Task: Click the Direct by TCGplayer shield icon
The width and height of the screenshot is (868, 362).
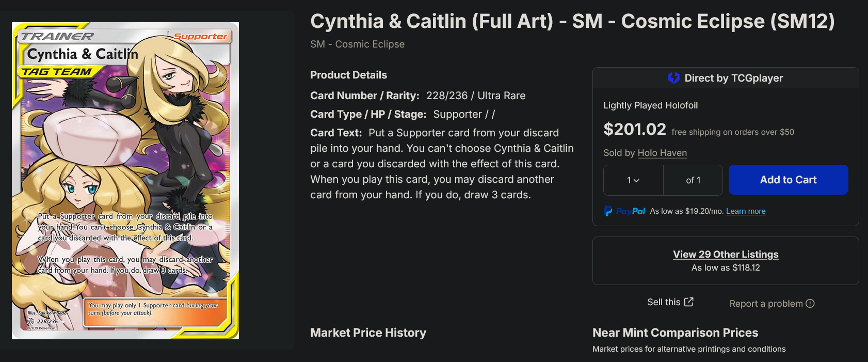Action: [x=673, y=78]
